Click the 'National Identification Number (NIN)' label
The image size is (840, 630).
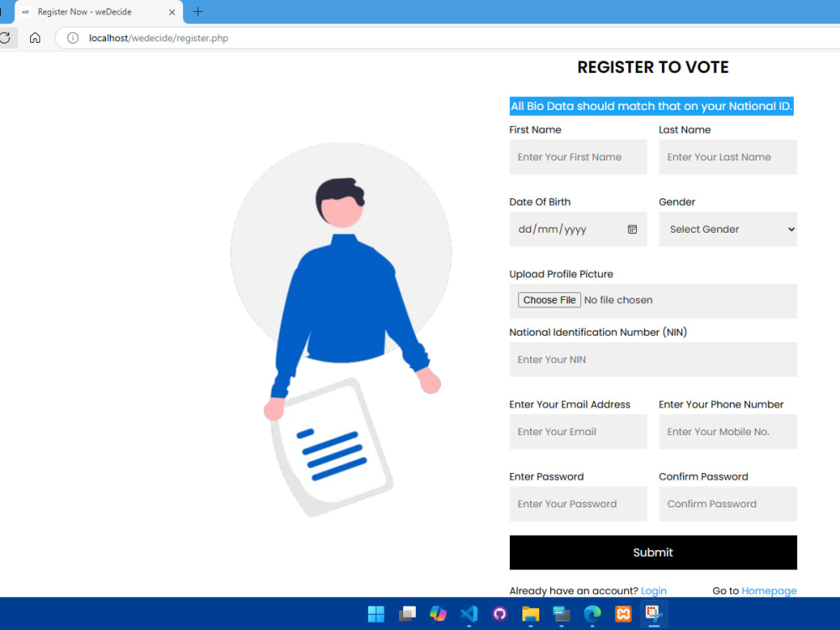[x=598, y=332]
